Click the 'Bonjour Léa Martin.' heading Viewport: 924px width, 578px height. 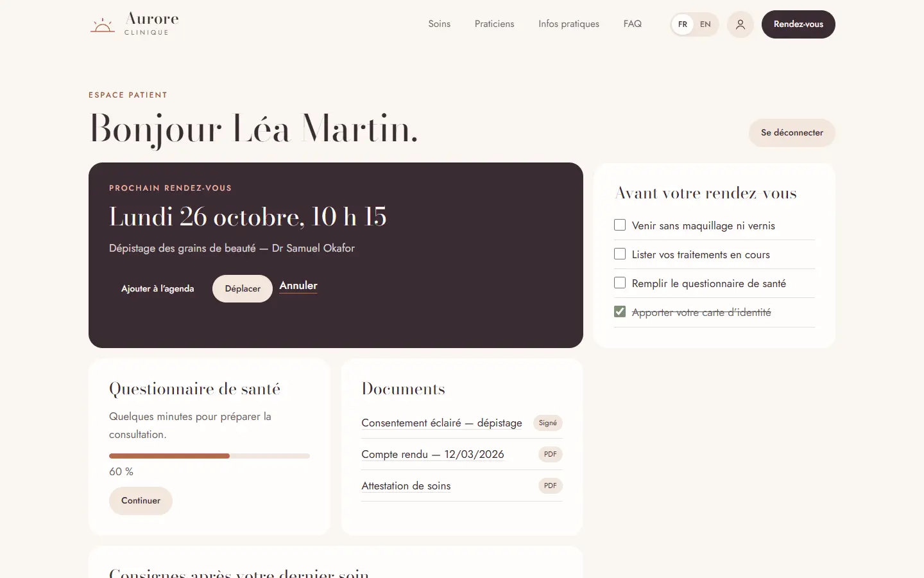(253, 130)
